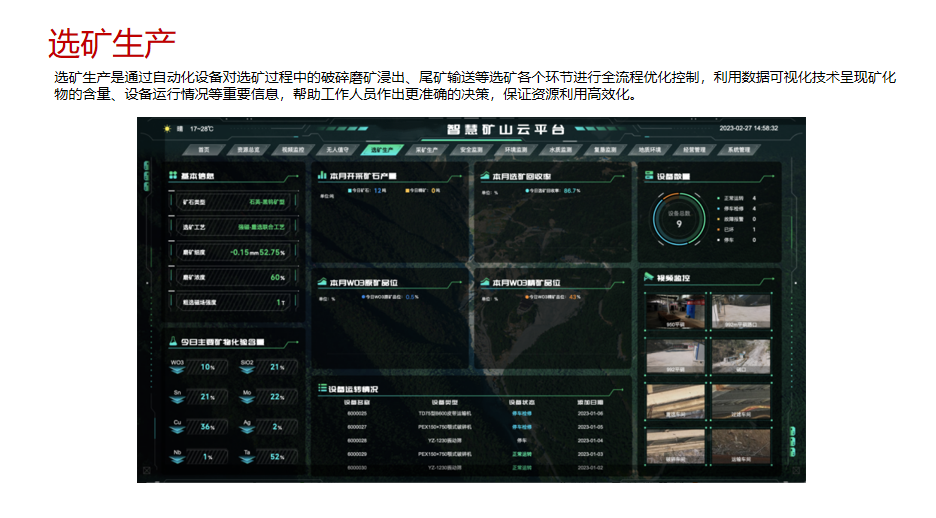Click the 设备运转情况 list icon
The height and width of the screenshot is (518, 936).
point(321,388)
